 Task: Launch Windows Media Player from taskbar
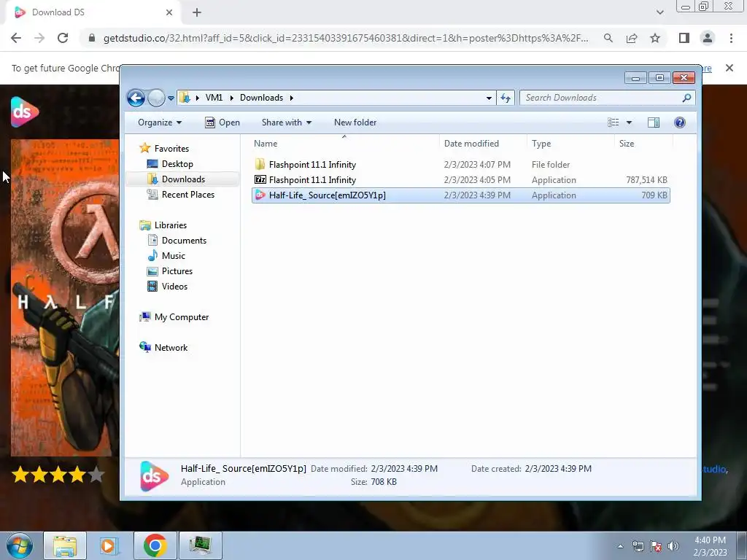click(109, 545)
